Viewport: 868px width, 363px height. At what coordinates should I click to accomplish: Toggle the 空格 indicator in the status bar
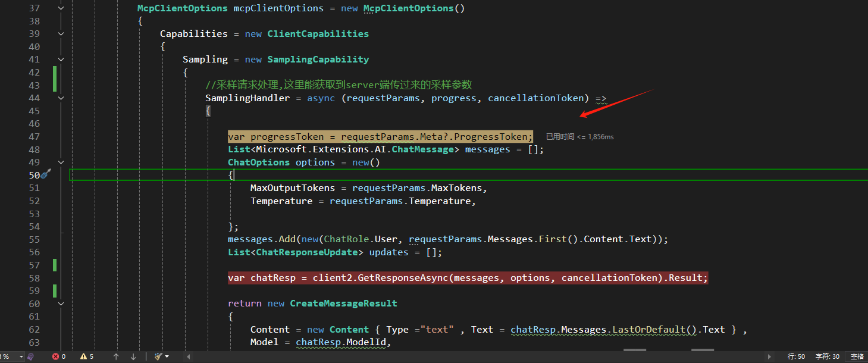pyautogui.click(x=857, y=356)
